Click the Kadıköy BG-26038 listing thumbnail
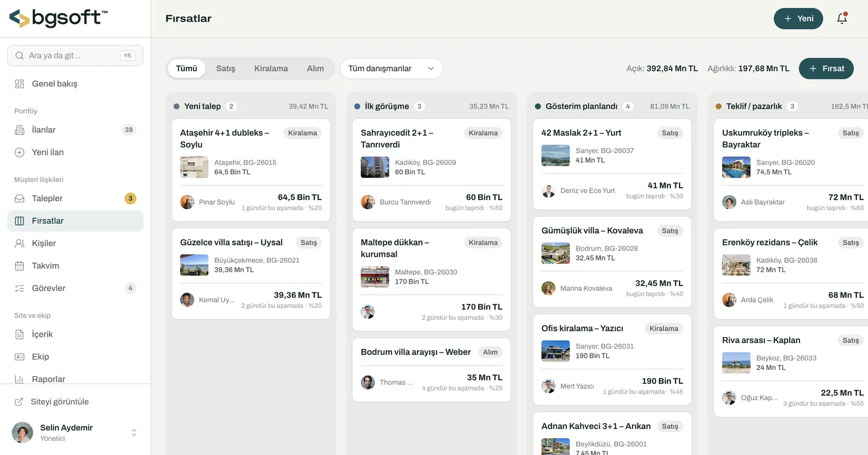 (x=736, y=265)
